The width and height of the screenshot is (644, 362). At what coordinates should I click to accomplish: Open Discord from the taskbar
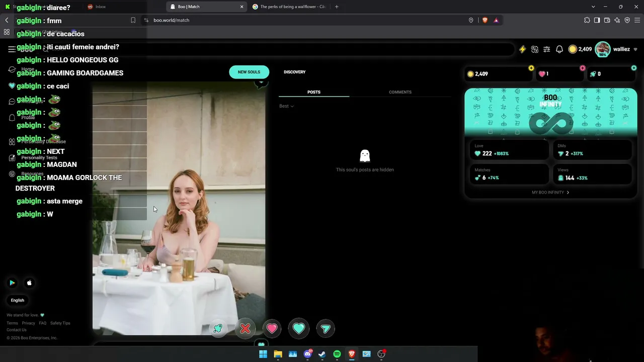[x=307, y=354]
